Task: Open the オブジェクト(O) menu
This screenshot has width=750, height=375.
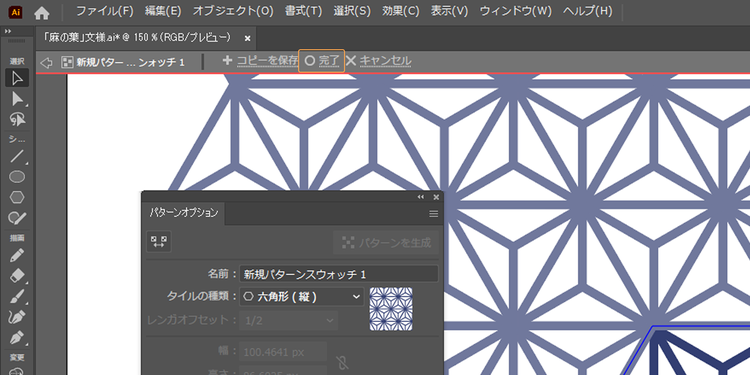Action: click(x=233, y=11)
